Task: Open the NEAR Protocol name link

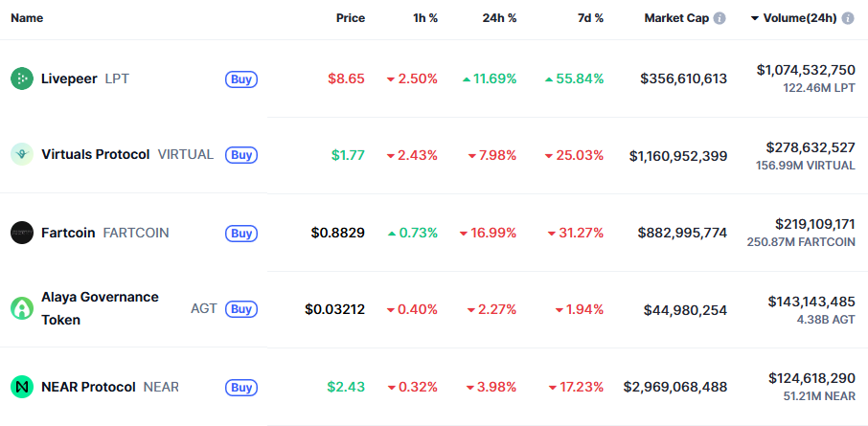Action: [88, 387]
